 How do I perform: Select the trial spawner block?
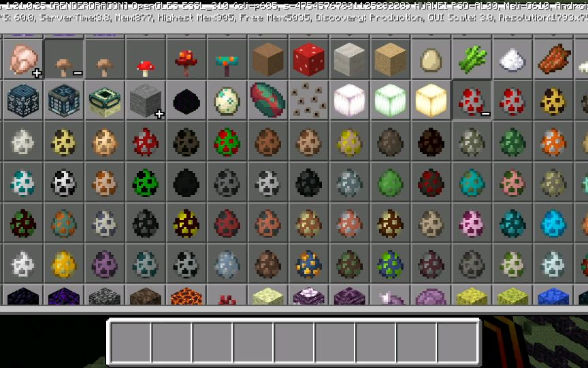click(64, 100)
